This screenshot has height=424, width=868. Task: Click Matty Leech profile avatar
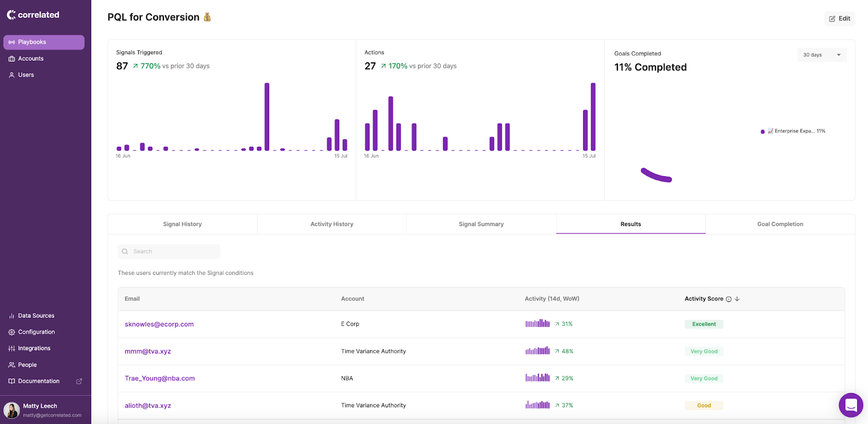[x=11, y=410]
